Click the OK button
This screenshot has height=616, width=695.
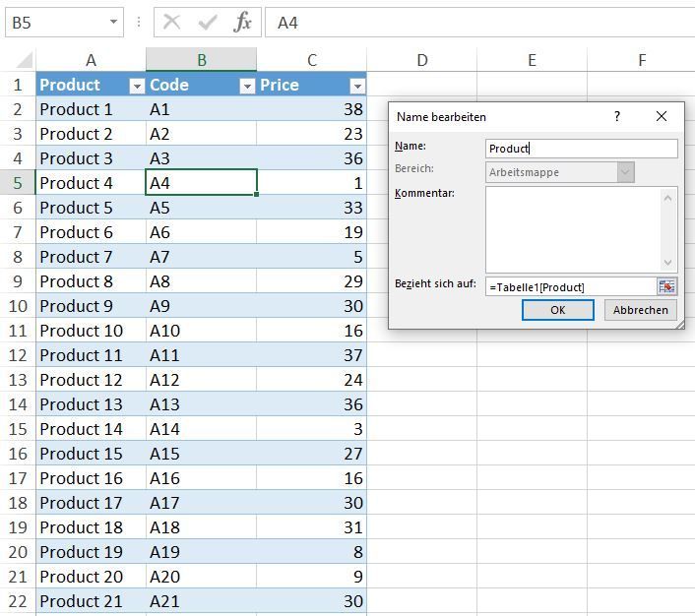(558, 310)
